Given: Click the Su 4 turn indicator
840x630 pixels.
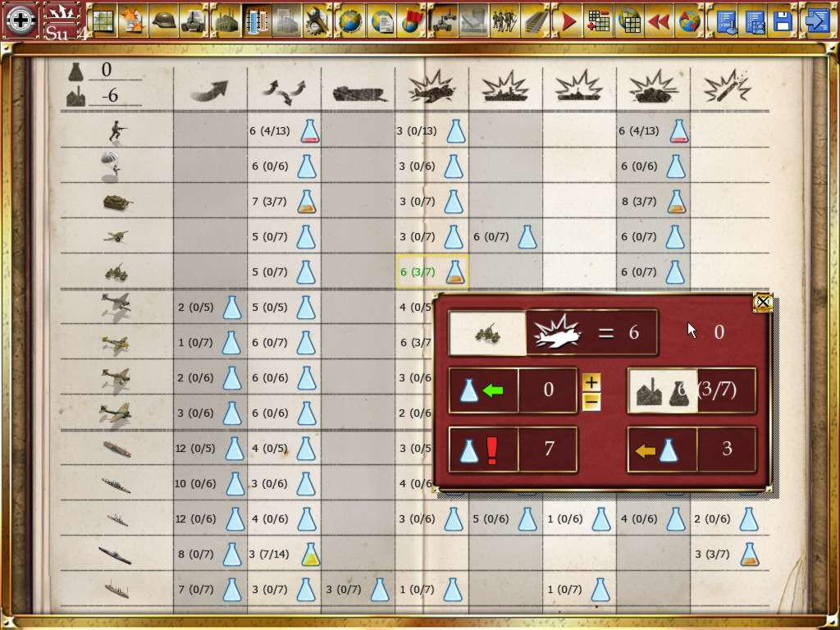Looking at the screenshot, I should coord(62,21).
